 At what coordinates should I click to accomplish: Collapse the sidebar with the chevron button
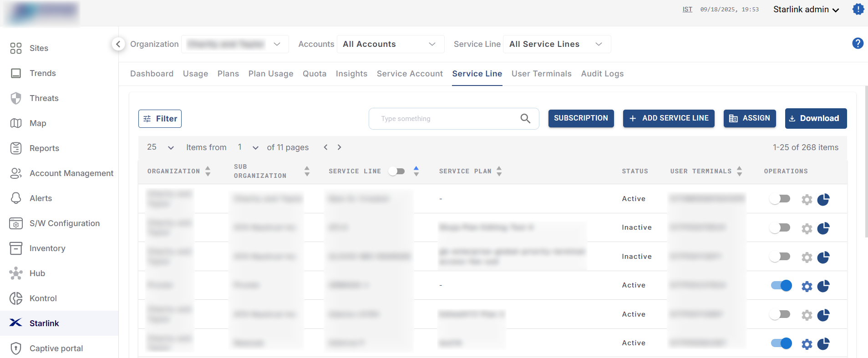[x=118, y=44]
